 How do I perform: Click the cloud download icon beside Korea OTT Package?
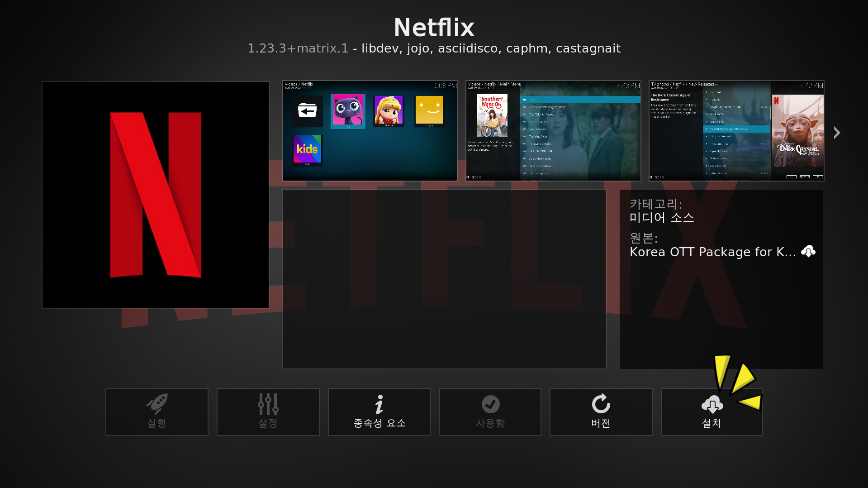[808, 251]
